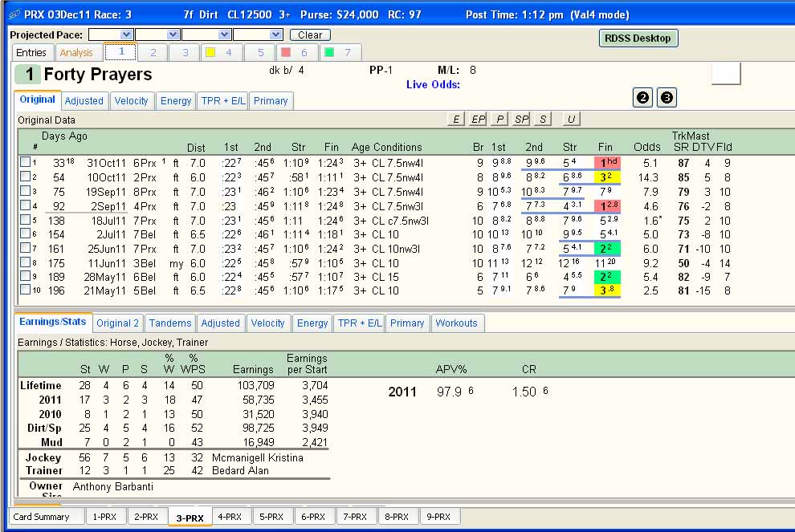Screen dimensions: 795x532
Task: Open the upper Velocity tab
Action: pyautogui.click(x=132, y=101)
